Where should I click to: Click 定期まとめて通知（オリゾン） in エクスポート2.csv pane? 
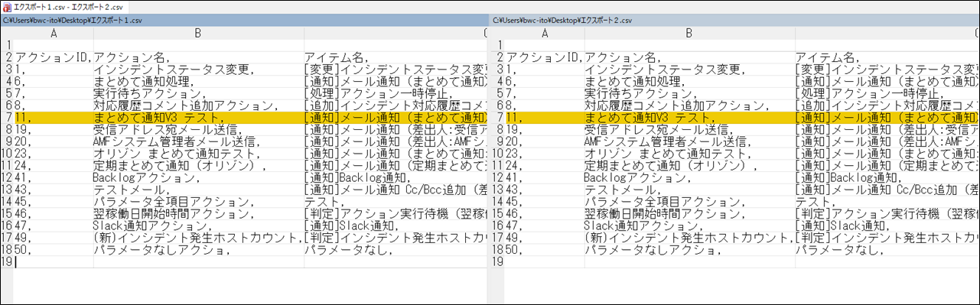(672, 166)
